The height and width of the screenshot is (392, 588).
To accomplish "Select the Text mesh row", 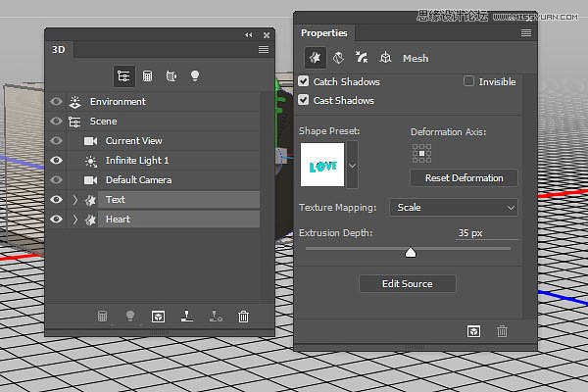I will [164, 200].
